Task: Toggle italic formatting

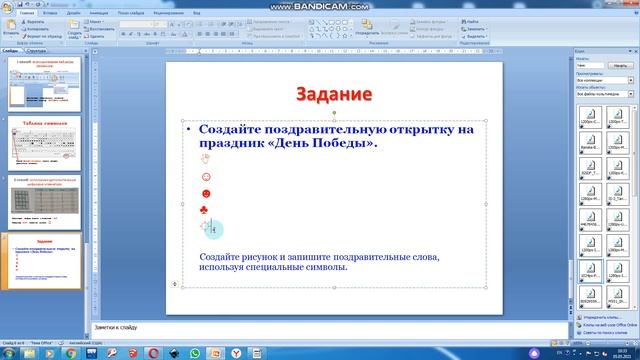Action: coord(131,34)
